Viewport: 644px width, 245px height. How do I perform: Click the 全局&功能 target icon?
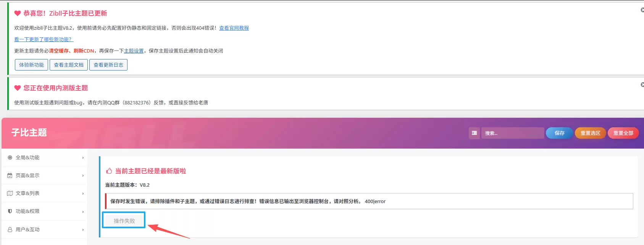point(10,157)
